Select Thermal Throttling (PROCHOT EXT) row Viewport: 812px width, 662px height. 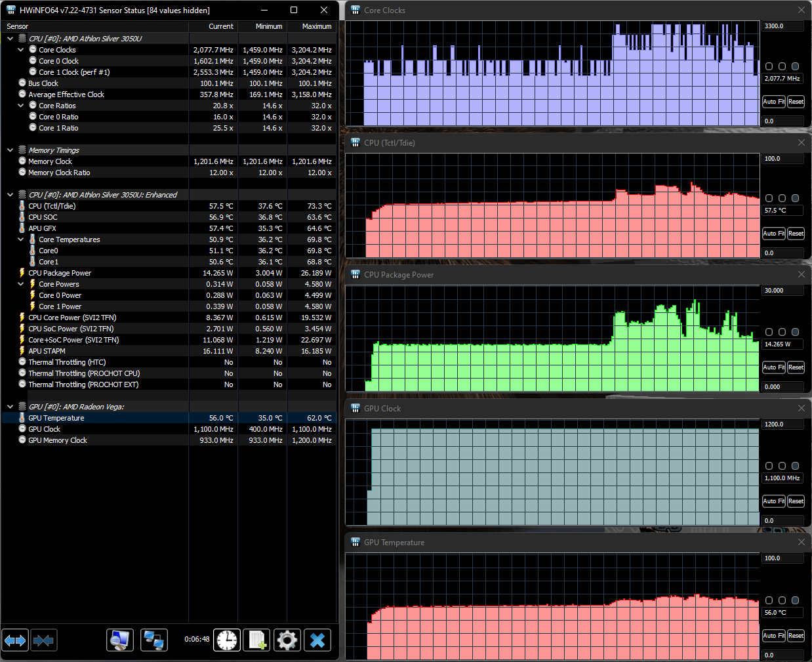[169, 384]
